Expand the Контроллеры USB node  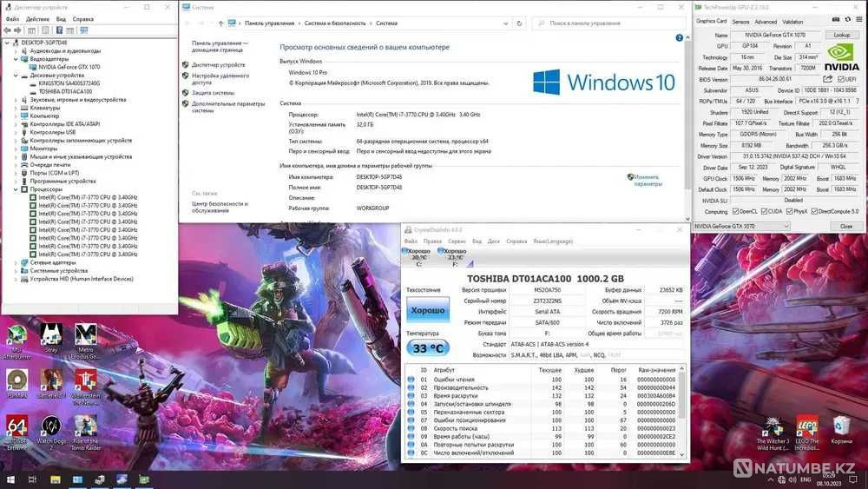tap(16, 132)
